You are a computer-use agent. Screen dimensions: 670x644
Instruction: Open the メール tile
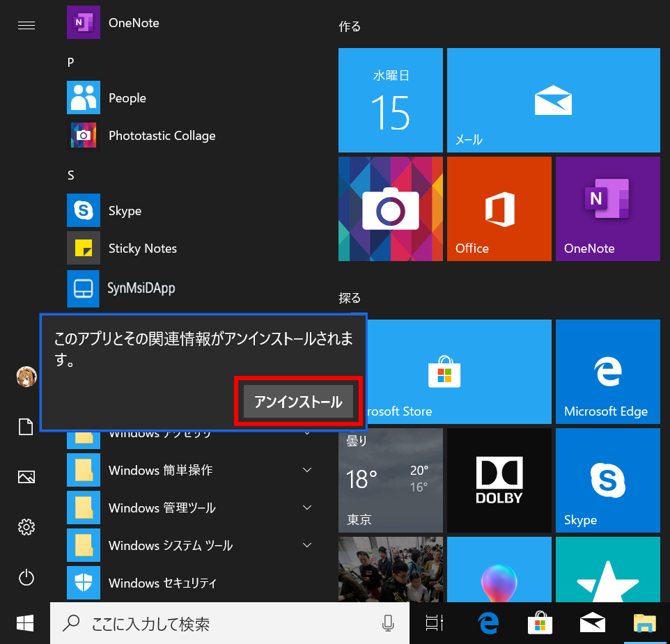554,100
